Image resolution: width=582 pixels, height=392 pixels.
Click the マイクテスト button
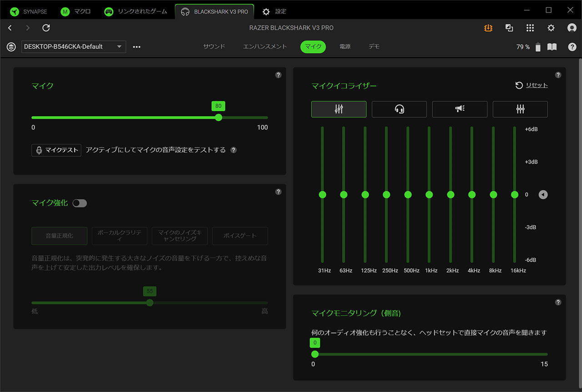click(x=56, y=150)
